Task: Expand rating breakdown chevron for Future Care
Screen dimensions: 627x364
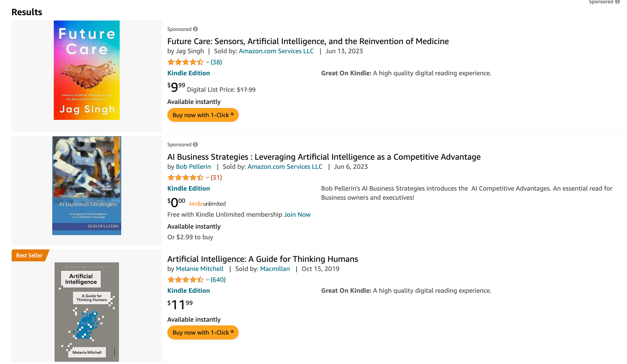Action: coord(207,62)
